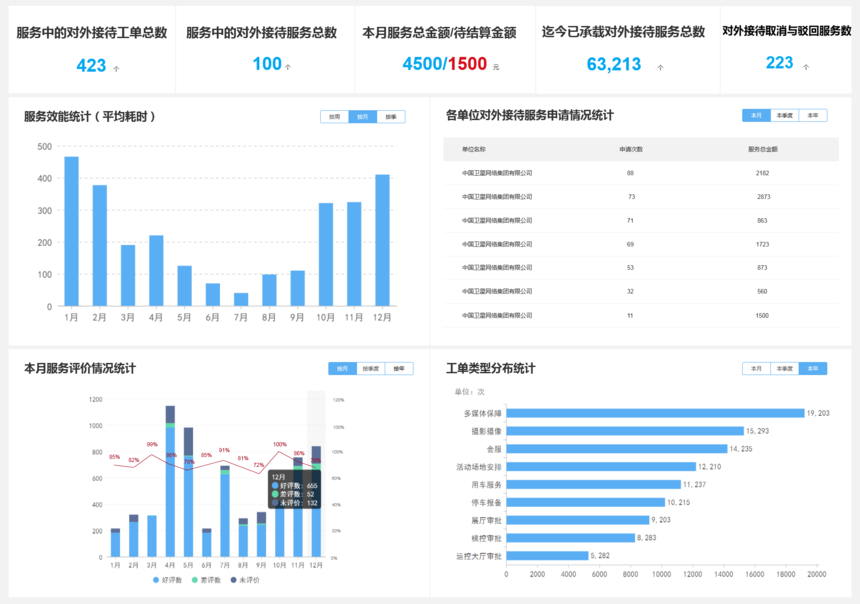Image resolution: width=860 pixels, height=604 pixels.
Task: Click the amount cell 2873
Action: [763, 196]
